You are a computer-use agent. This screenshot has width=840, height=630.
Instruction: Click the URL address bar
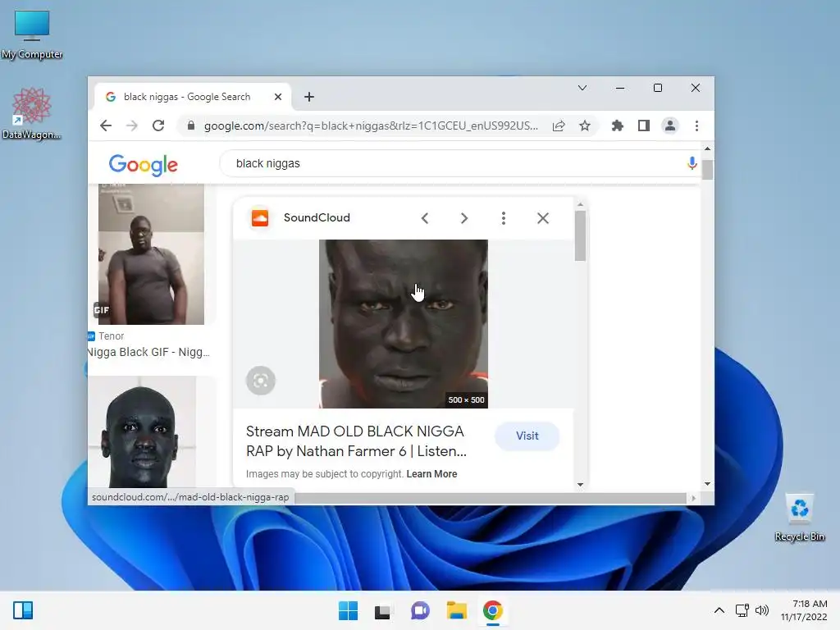tap(371, 126)
